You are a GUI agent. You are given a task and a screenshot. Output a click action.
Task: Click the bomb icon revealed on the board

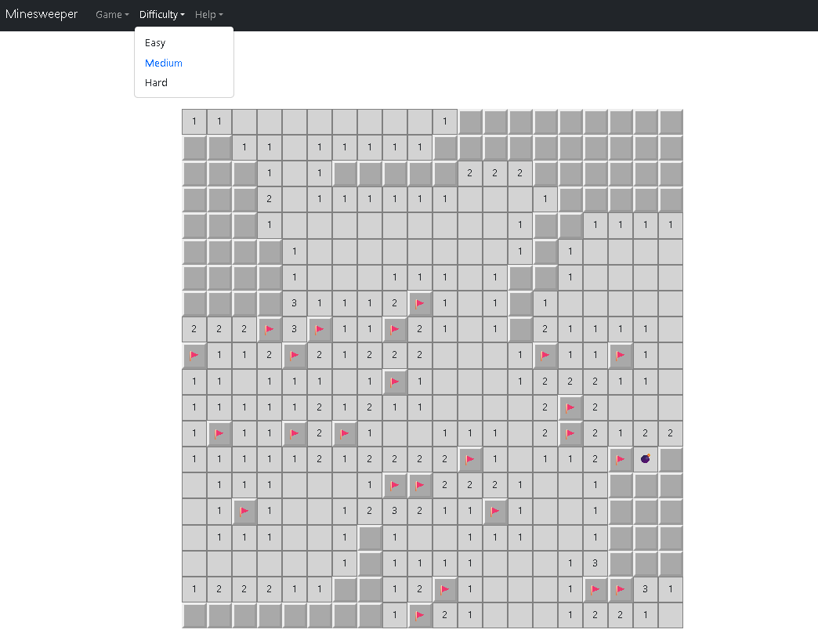point(646,459)
